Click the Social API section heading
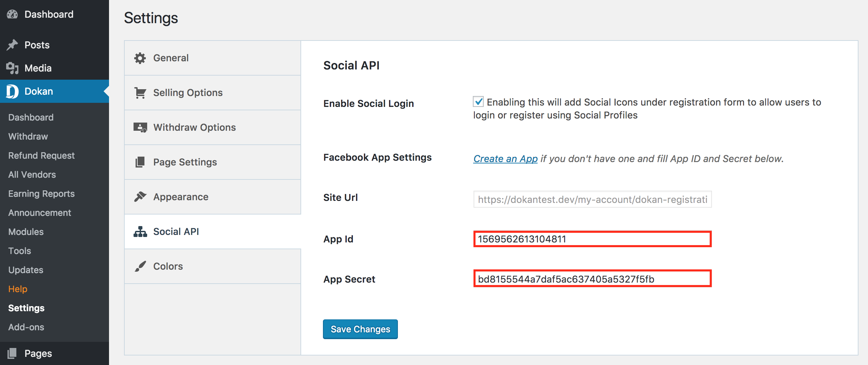 pos(351,65)
